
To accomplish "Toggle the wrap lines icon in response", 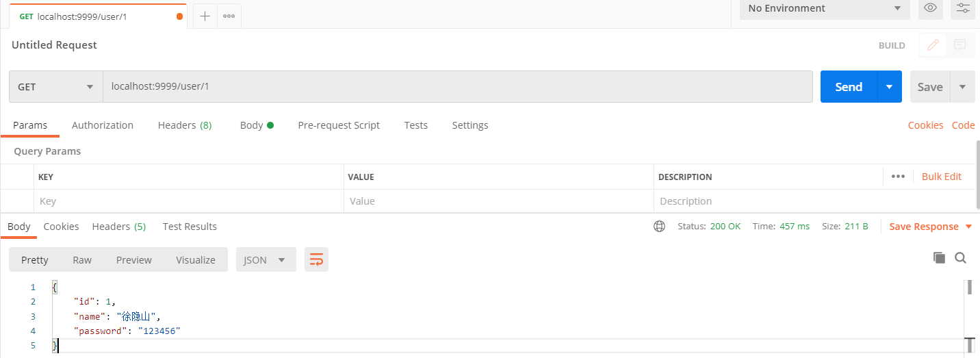I will click(x=316, y=259).
